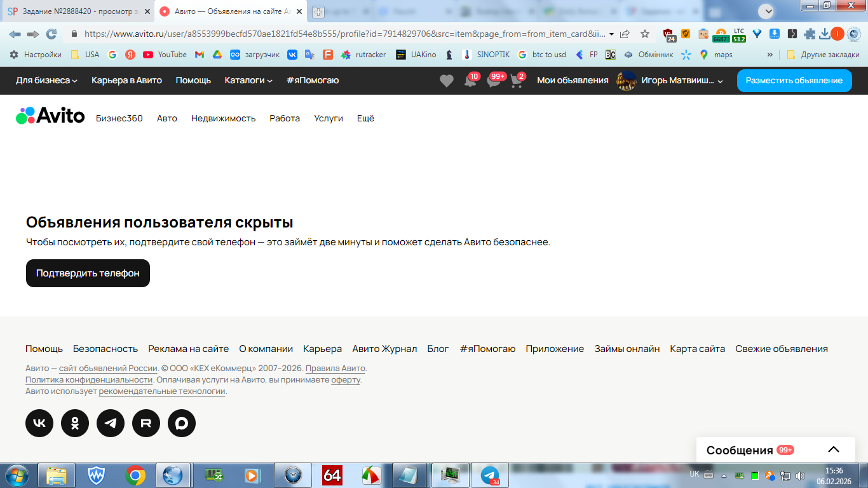Open the Yandex bookmark icon
The height and width of the screenshot is (488, 868).
[x=130, y=55]
